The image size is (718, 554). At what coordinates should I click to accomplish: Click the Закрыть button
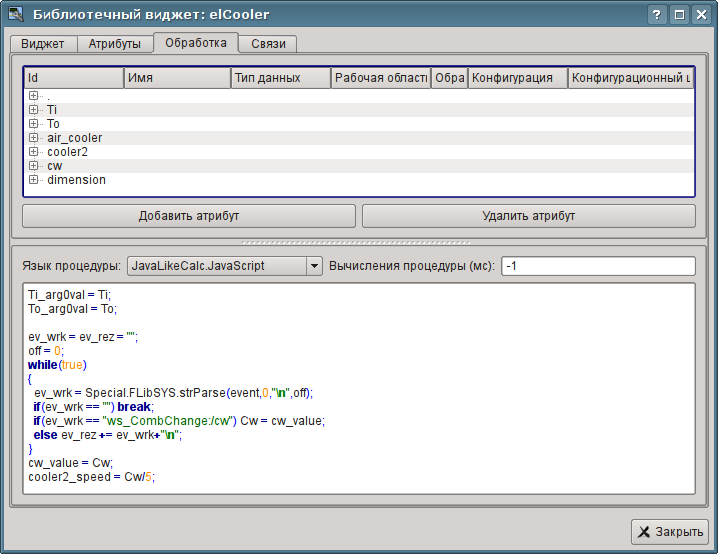670,532
